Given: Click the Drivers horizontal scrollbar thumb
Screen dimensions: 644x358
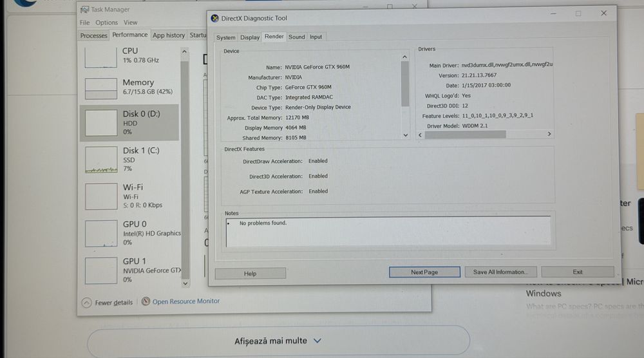Looking at the screenshot, I should (x=465, y=135).
